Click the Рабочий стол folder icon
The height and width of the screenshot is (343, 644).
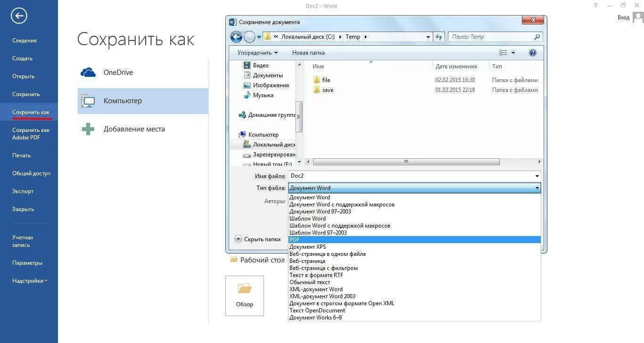point(233,260)
